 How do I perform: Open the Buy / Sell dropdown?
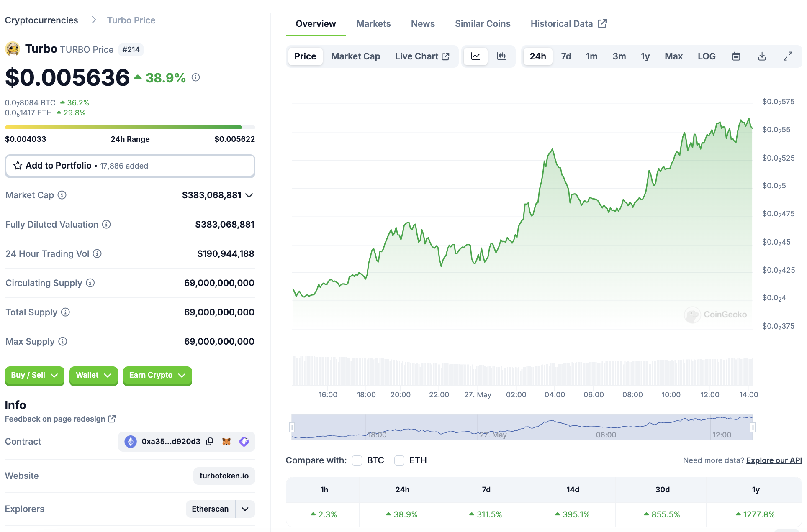(34, 375)
